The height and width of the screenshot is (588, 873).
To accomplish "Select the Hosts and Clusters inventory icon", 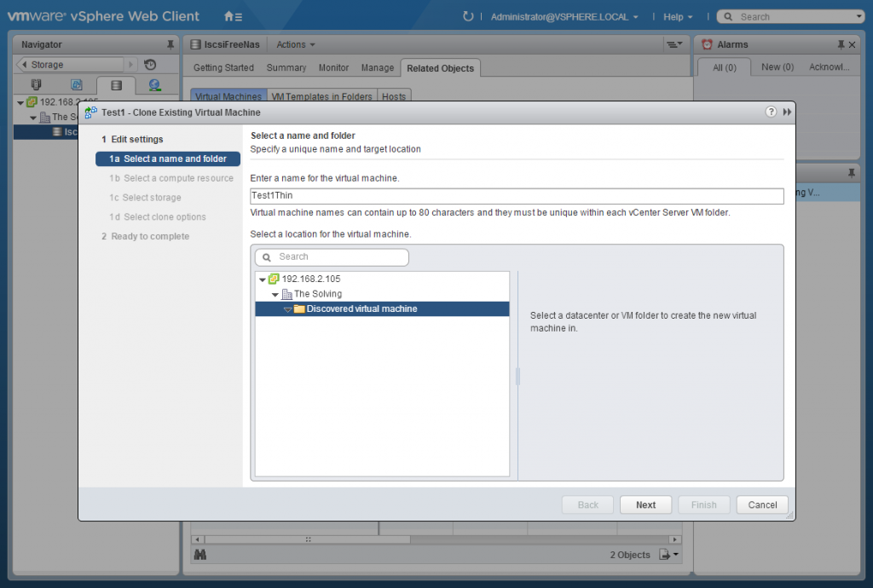I will 37,84.
